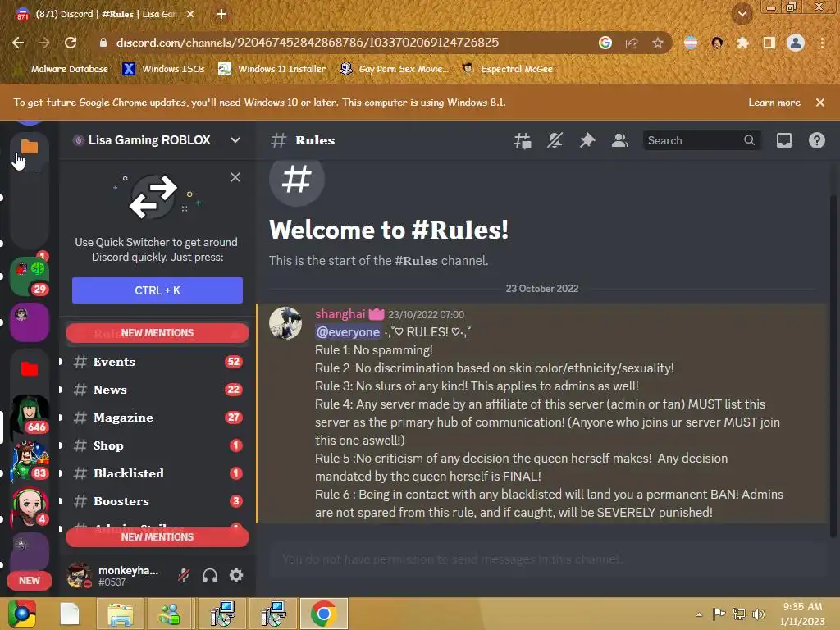
Task: Open the orange server folder icon
Action: coord(30,146)
